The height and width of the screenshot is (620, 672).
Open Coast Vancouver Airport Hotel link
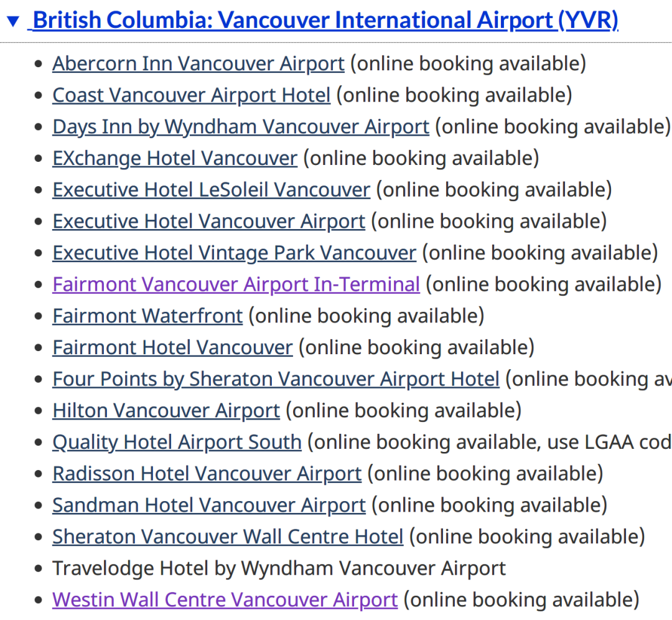point(191,95)
